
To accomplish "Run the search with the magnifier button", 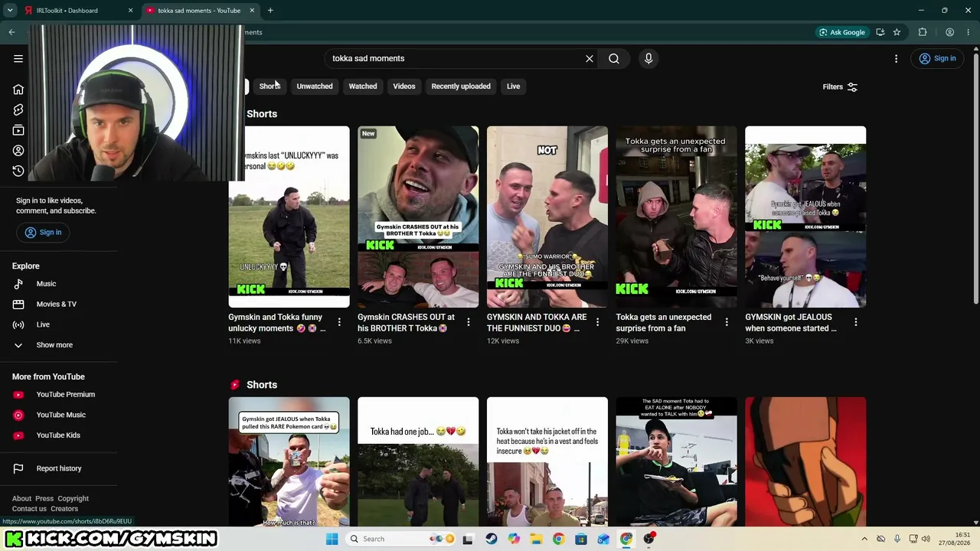I will [614, 58].
